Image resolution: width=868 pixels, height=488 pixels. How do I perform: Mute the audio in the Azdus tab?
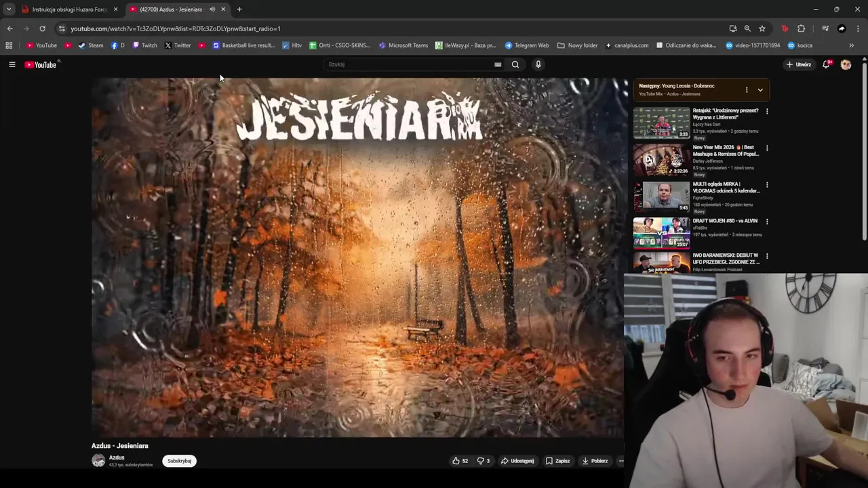point(212,9)
